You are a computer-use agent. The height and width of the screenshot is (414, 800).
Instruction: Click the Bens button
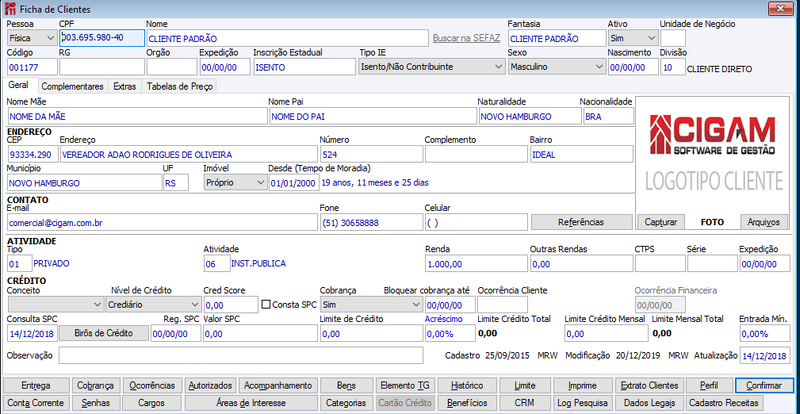[x=346, y=385]
